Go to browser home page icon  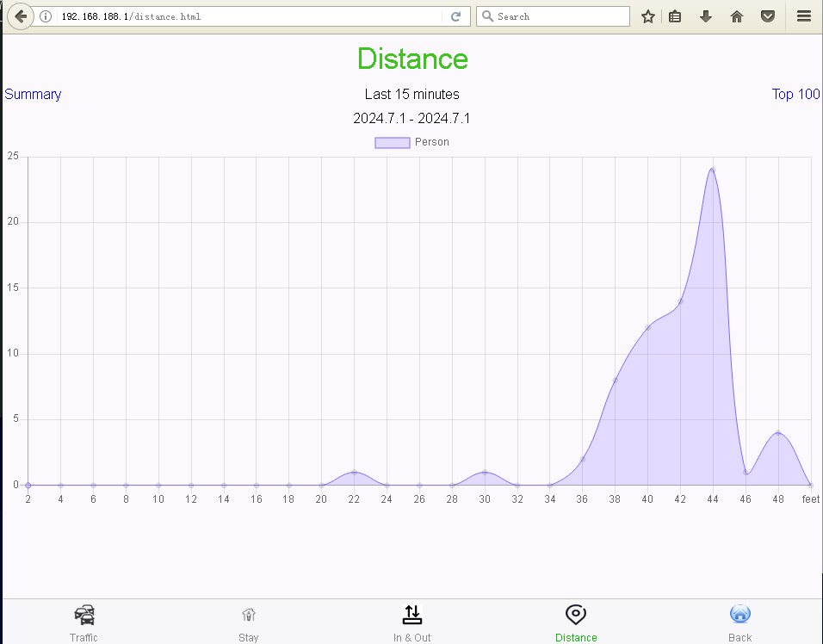point(737,16)
